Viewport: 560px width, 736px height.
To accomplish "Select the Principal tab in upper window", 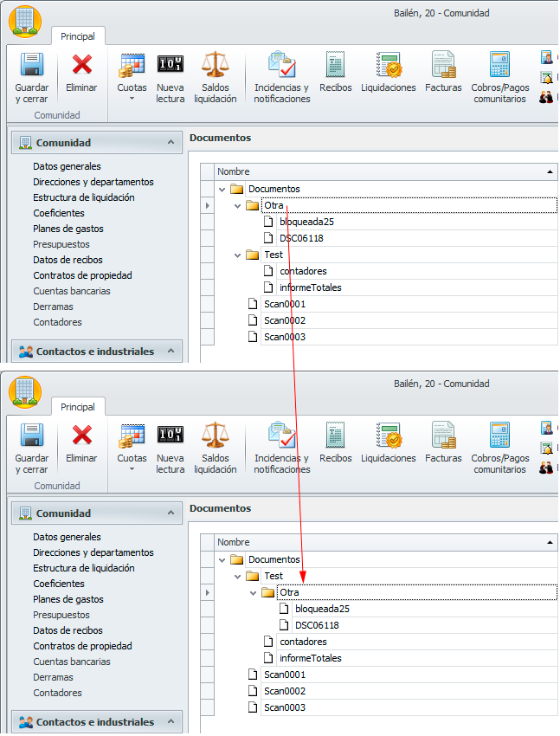I will (77, 36).
